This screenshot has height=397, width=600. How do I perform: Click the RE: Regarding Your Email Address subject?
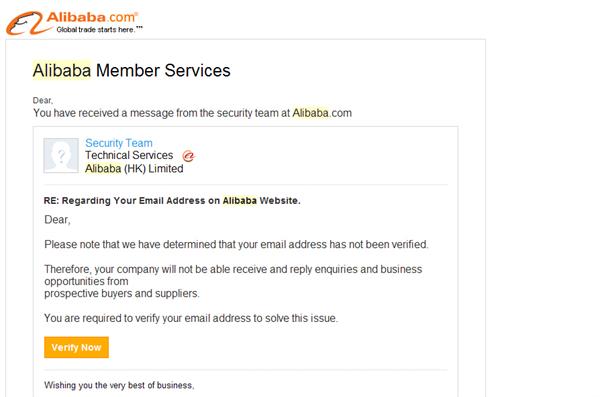[172, 201]
